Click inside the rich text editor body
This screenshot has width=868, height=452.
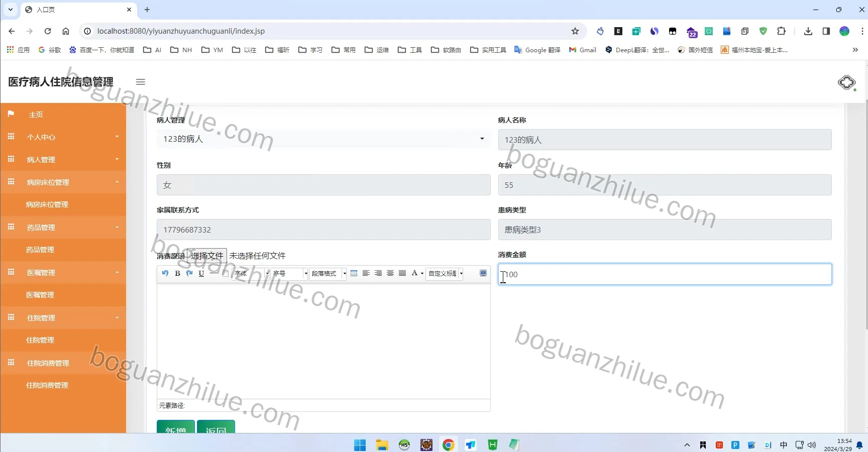coord(323,342)
